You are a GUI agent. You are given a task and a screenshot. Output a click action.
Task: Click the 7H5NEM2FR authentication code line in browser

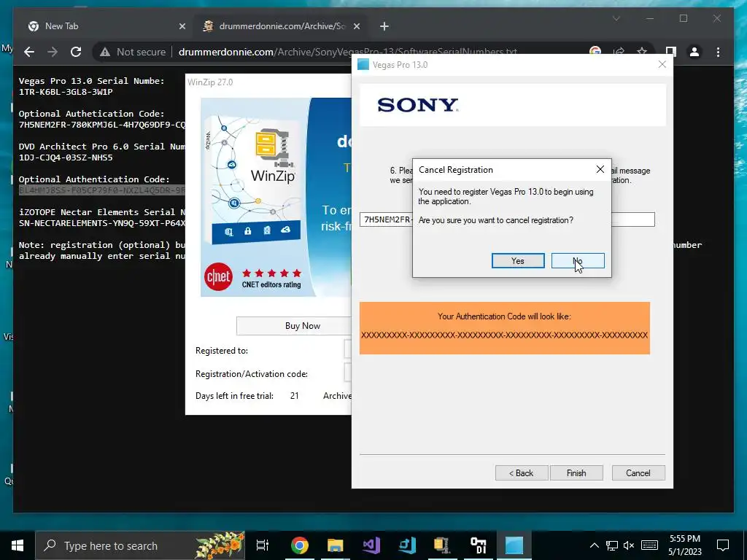coord(101,125)
